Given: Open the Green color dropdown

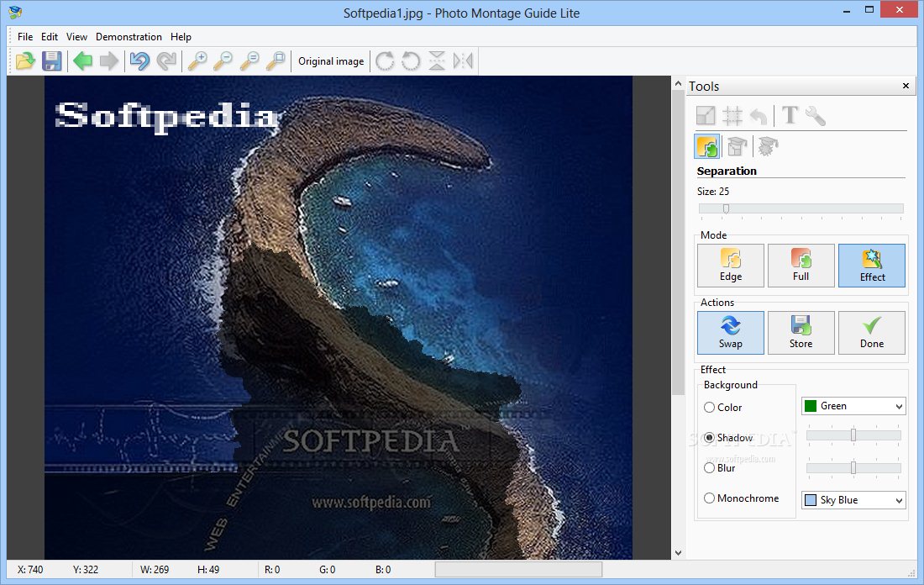Looking at the screenshot, I should pyautogui.click(x=853, y=406).
